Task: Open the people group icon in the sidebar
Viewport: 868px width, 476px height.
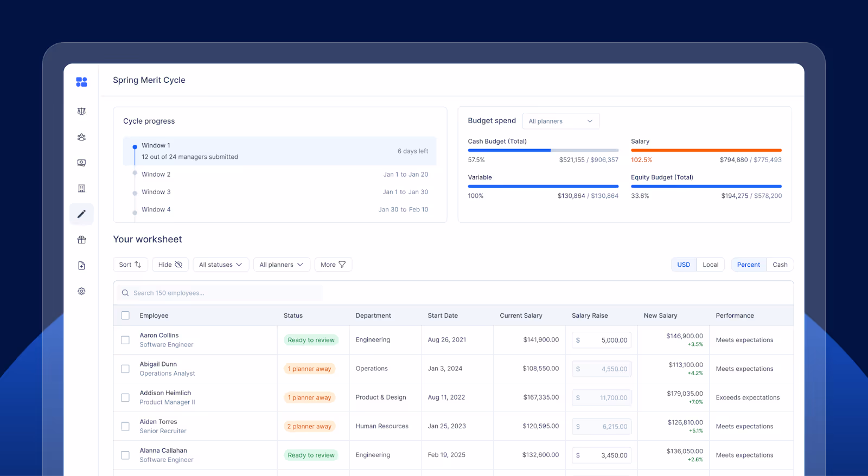Action: (81, 137)
